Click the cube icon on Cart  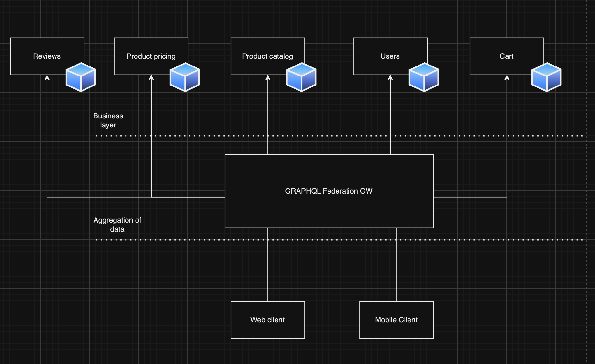[547, 77]
